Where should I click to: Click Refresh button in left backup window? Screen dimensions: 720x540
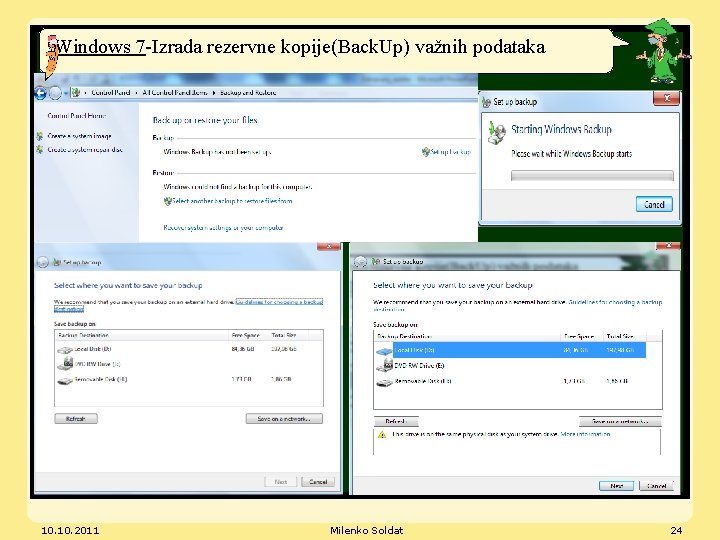pyautogui.click(x=76, y=419)
